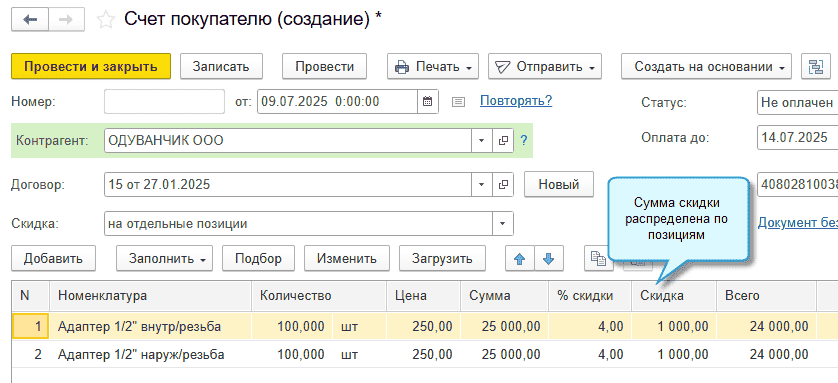Expand the Контрагент dropdown list
Screen dimensions: 838x383
click(x=482, y=140)
